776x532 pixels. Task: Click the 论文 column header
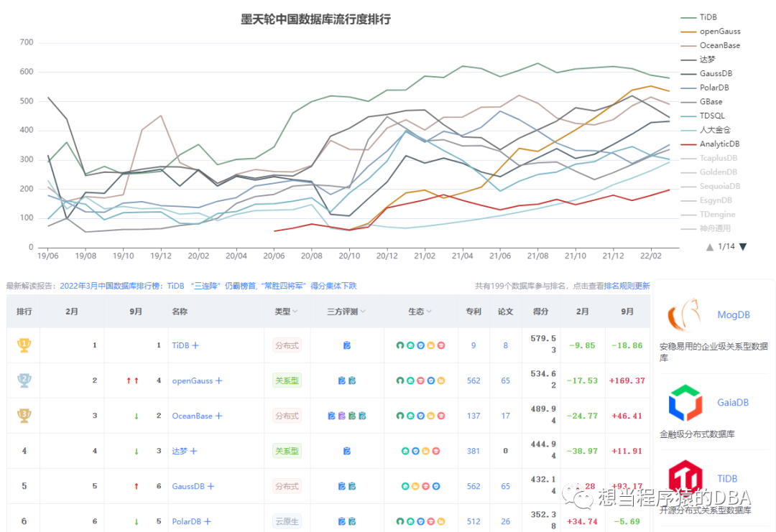[x=505, y=312]
